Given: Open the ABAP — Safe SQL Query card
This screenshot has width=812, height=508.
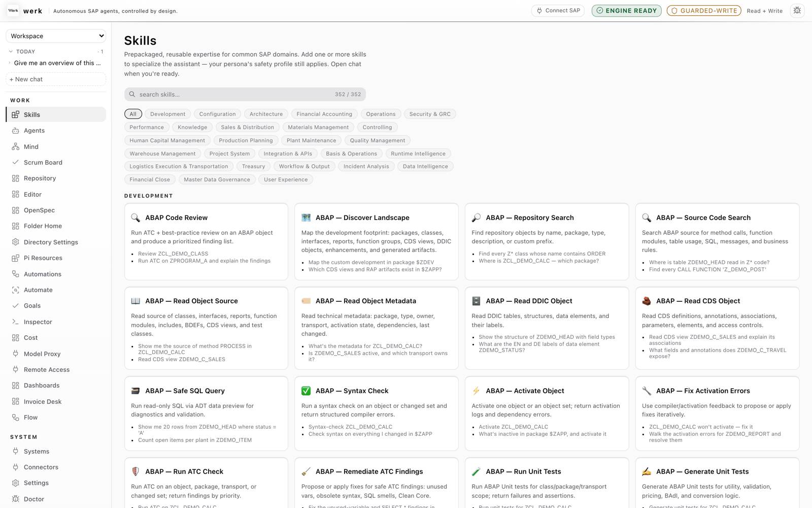Looking at the screenshot, I should (x=206, y=414).
